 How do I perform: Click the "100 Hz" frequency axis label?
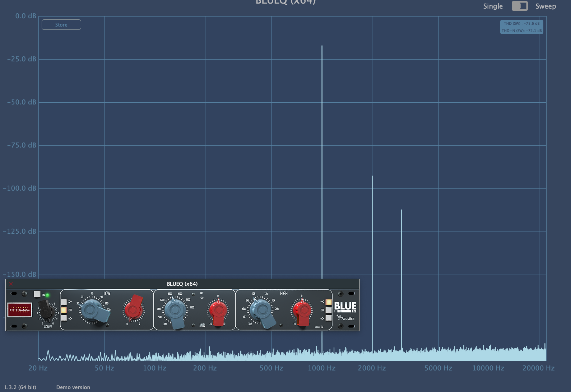(x=155, y=368)
